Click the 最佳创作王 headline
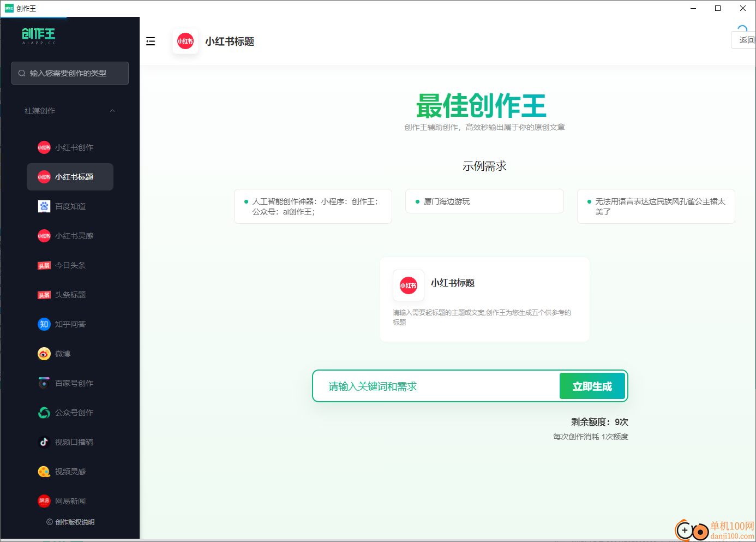Viewport: 756px width, 542px height. tap(481, 106)
